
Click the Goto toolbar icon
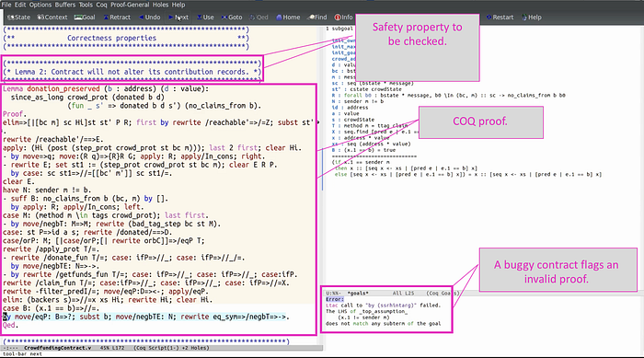pos(232,17)
